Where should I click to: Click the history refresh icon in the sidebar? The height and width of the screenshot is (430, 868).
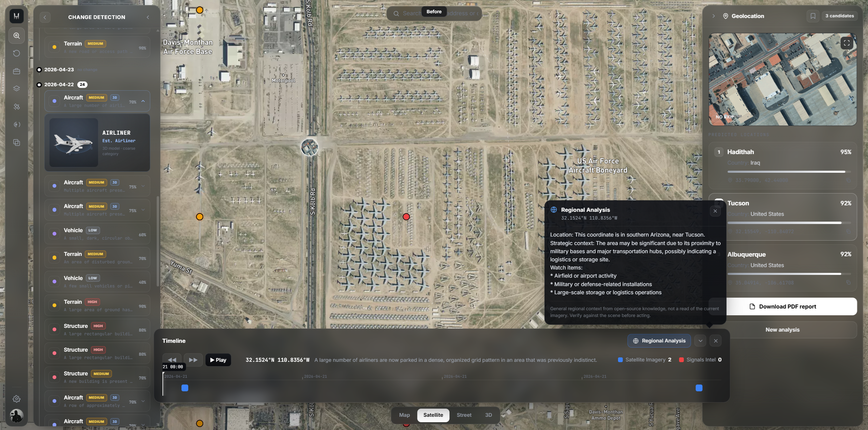(16, 53)
